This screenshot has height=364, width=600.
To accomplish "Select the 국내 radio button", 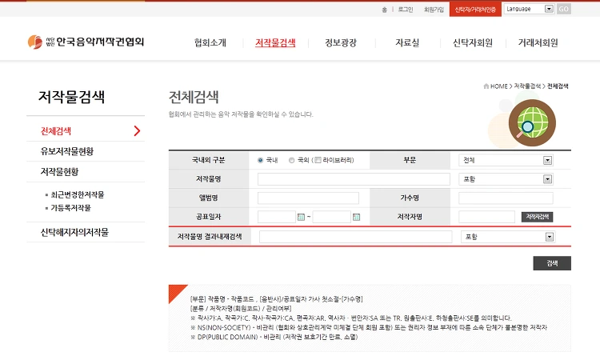I will coord(261,160).
